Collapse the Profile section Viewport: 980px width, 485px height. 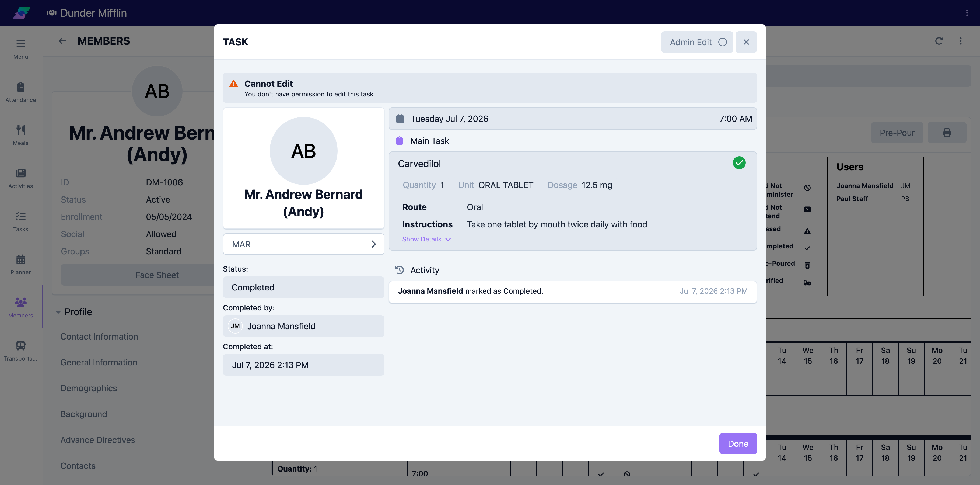coord(58,312)
